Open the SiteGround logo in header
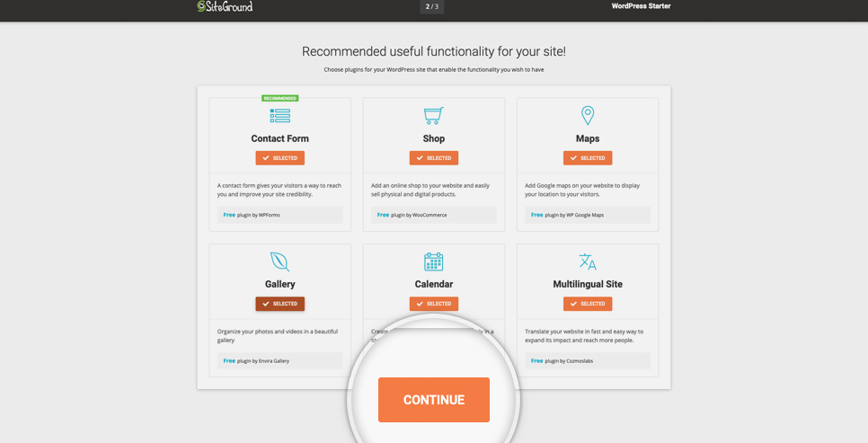 coord(225,6)
